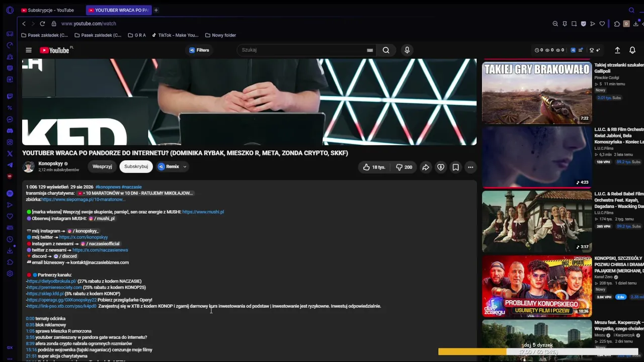Open Instagram in the Opera sidebar
The height and width of the screenshot is (362, 644).
coord(10,142)
